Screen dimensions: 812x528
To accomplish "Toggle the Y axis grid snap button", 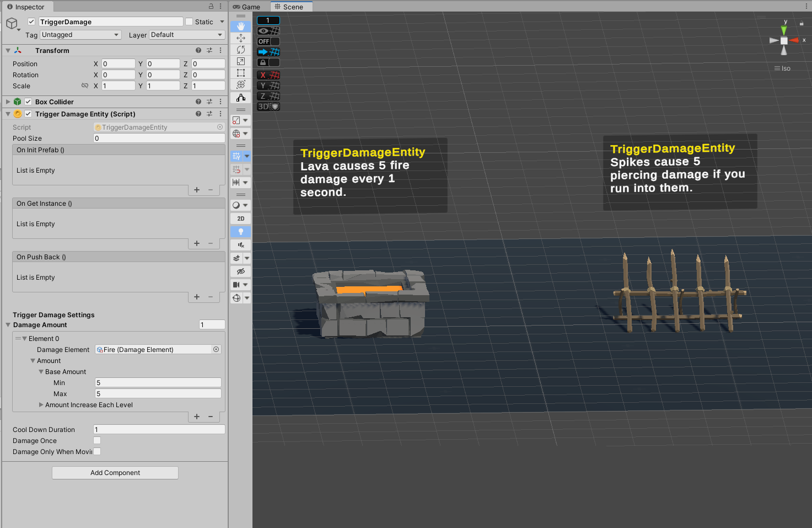I will [x=268, y=86].
